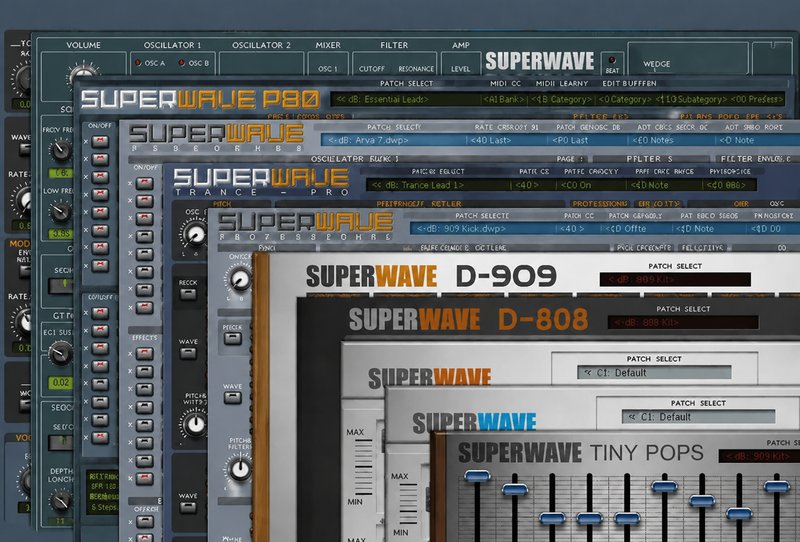The image size is (800, 542).
Task: Open the D-909 patch select display
Action: tap(675, 279)
